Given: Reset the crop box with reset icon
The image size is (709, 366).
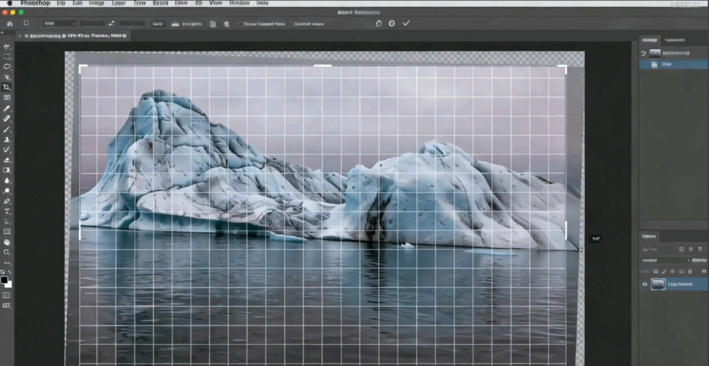Looking at the screenshot, I should pyautogui.click(x=378, y=24).
